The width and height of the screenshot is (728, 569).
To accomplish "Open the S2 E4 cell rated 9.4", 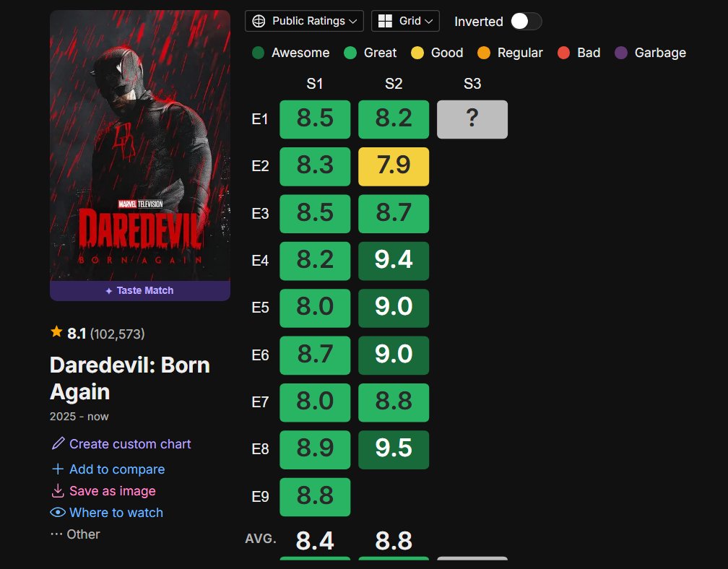I will [394, 261].
